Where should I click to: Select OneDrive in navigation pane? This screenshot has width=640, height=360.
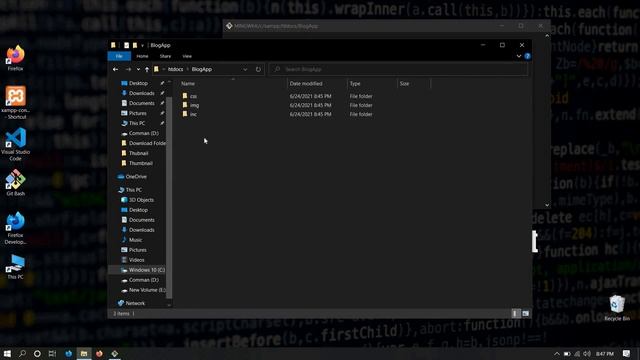point(136,177)
